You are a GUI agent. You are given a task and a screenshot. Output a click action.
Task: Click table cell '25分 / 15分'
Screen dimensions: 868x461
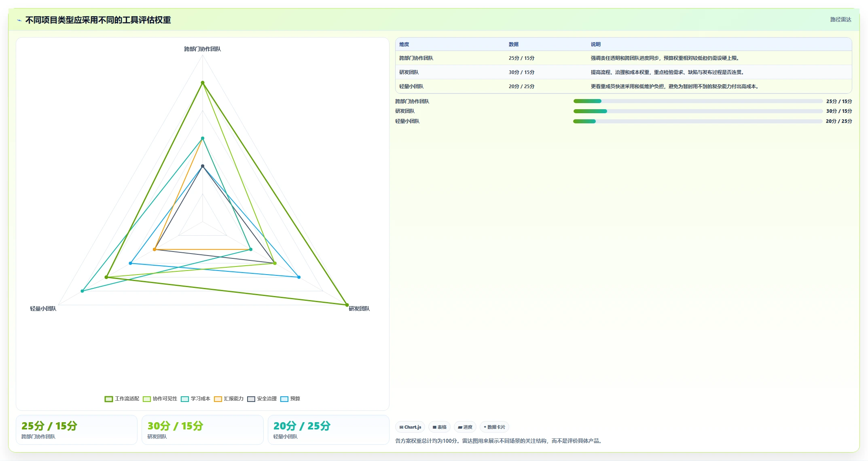coord(521,58)
